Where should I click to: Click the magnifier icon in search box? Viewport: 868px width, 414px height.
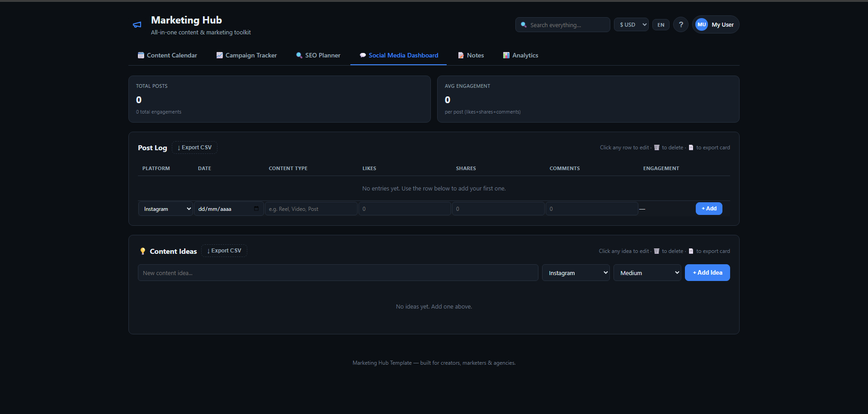(524, 25)
